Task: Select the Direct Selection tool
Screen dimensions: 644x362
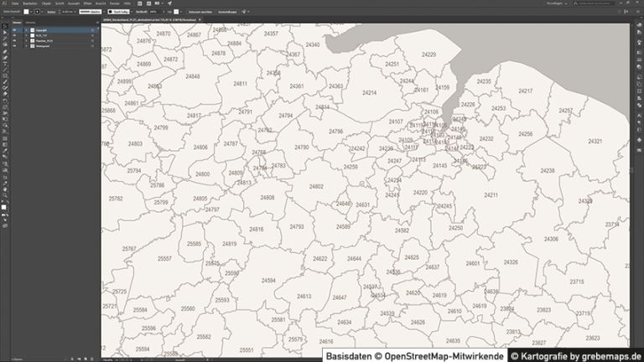Action: (x=4, y=34)
